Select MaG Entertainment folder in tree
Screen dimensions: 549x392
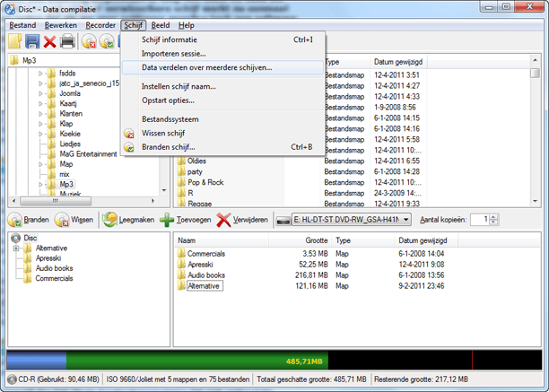click(88, 154)
